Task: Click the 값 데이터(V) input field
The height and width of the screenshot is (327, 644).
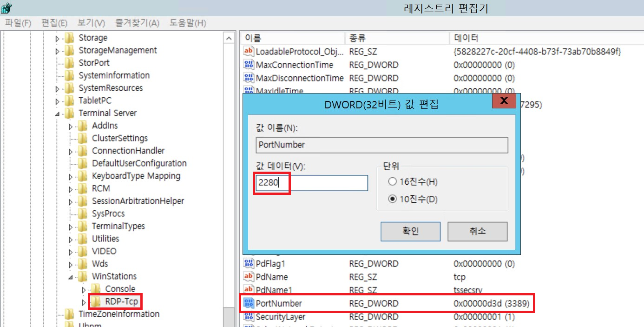Action: point(312,183)
